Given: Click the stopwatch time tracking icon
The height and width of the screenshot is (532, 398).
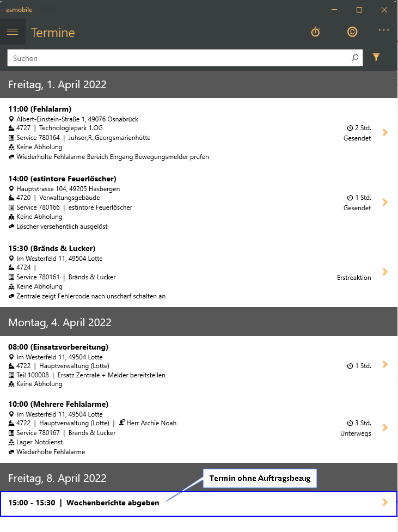Looking at the screenshot, I should (316, 32).
